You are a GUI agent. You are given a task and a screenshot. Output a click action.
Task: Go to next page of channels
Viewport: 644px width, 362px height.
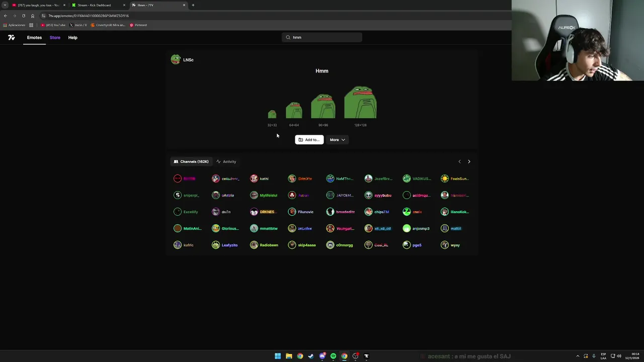pos(469,161)
